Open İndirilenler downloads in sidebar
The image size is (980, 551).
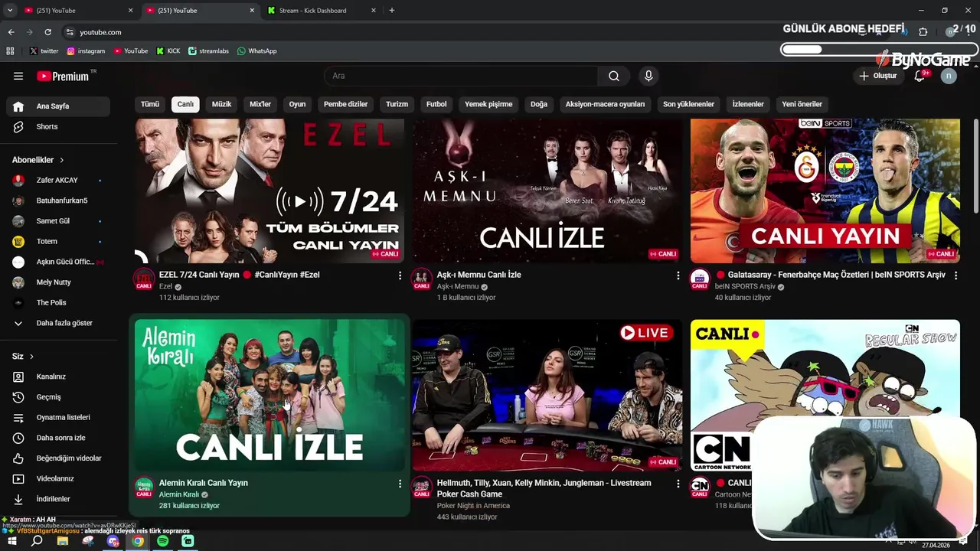[x=57, y=499]
